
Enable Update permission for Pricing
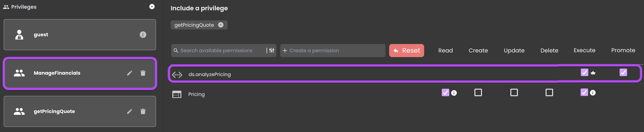point(514,93)
